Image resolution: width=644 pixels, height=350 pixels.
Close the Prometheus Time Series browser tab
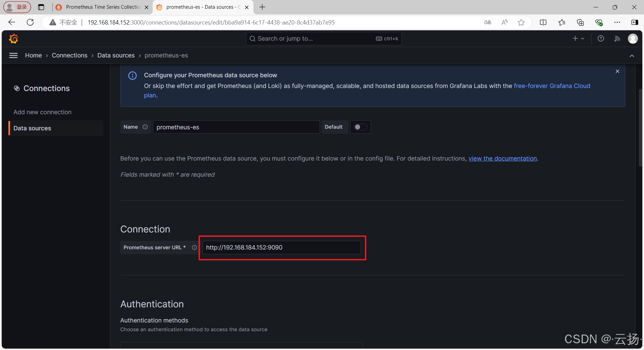[147, 7]
